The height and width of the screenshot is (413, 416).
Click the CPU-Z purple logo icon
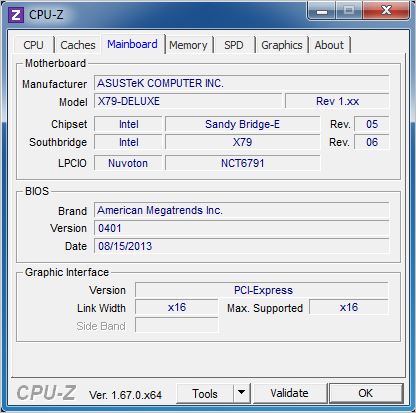[x=16, y=15]
